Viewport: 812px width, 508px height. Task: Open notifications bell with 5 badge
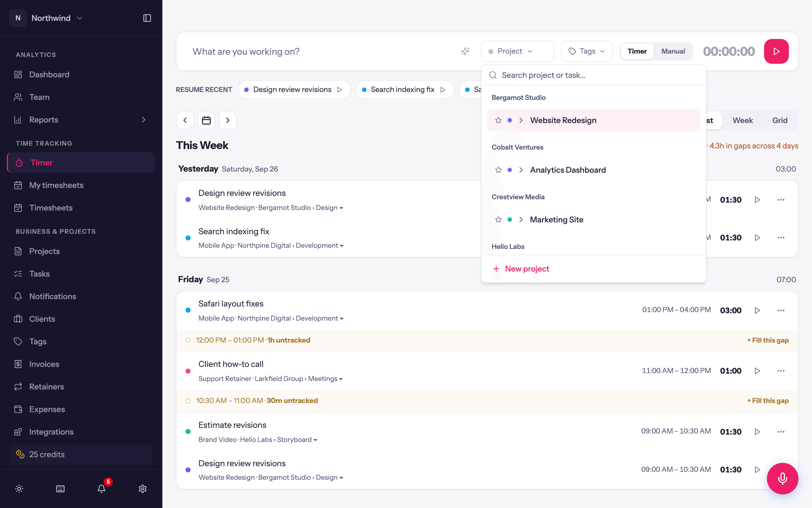coord(102,489)
